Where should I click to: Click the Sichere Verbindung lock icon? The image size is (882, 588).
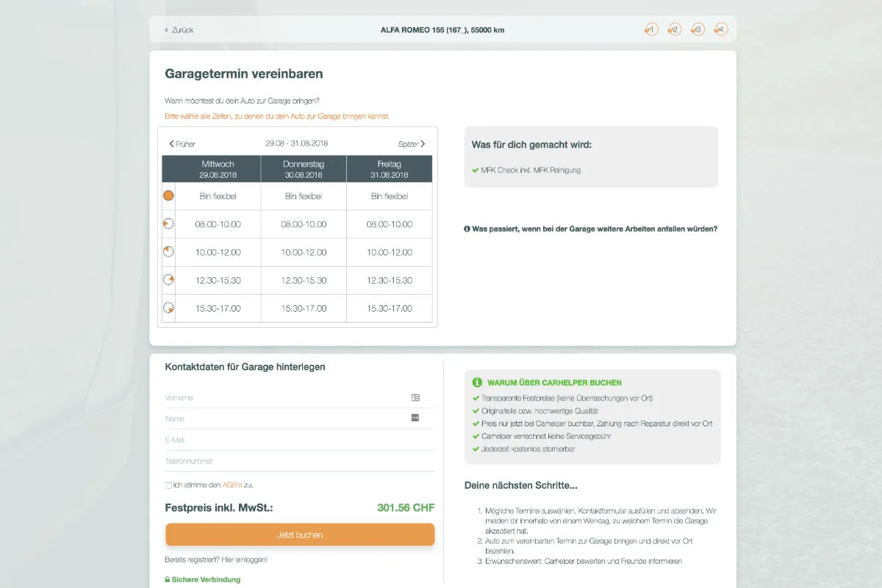pos(168,579)
